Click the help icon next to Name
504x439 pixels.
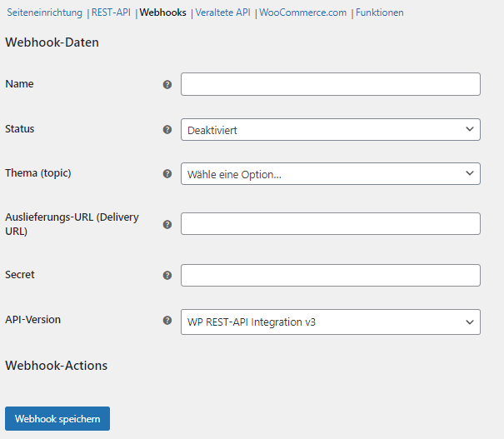point(167,84)
